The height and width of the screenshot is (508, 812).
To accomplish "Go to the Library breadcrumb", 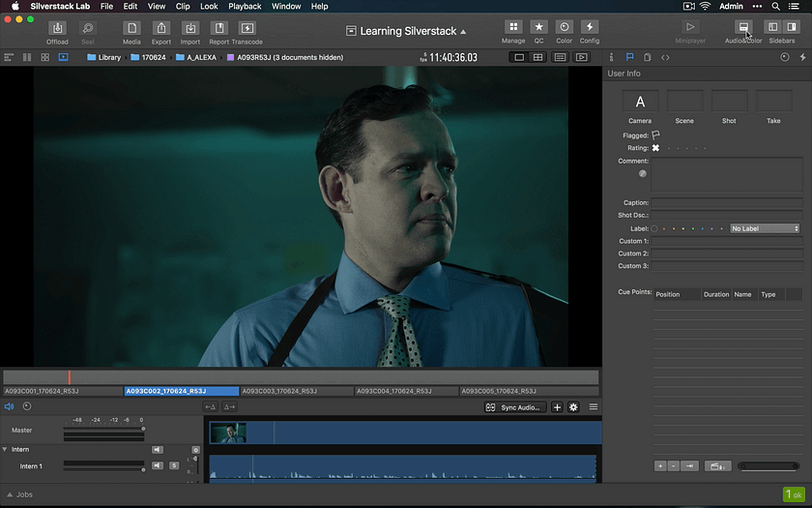I will tap(104, 57).
